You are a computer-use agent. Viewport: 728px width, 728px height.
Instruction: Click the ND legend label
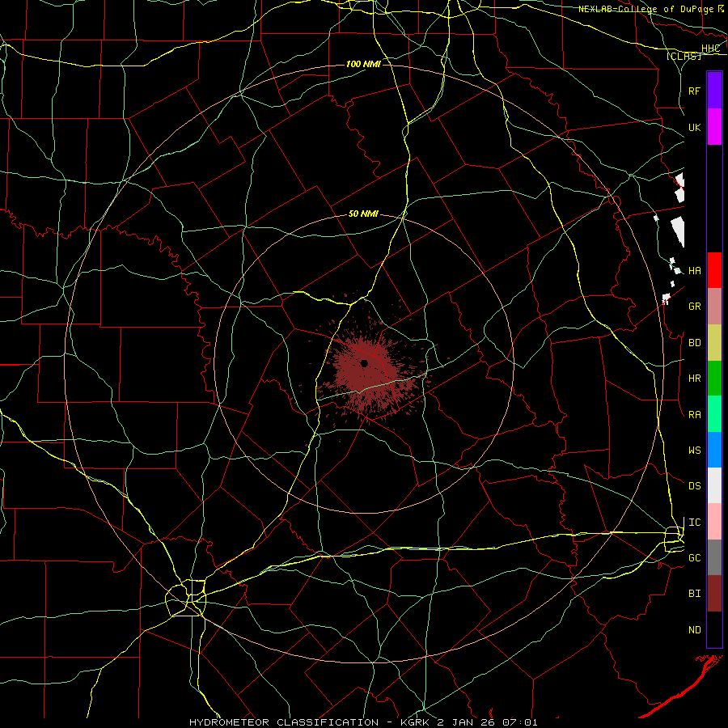tap(695, 630)
